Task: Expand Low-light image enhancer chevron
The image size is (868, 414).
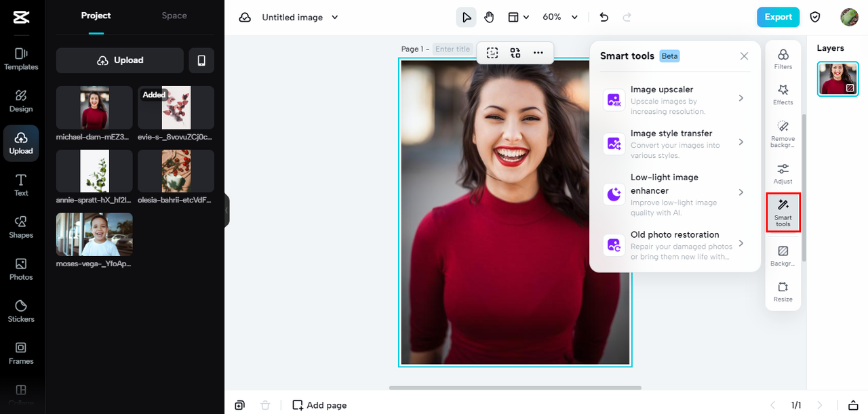Action: point(741,192)
